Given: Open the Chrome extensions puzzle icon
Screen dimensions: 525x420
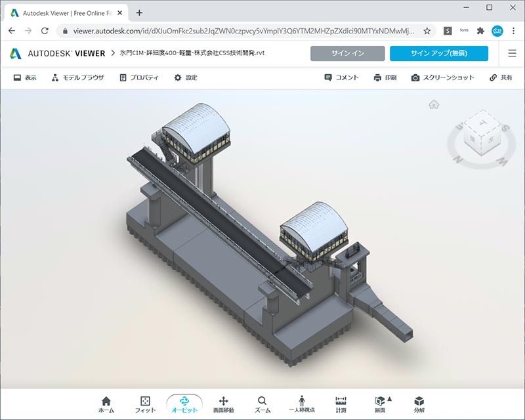Looking at the screenshot, I should coord(480,31).
